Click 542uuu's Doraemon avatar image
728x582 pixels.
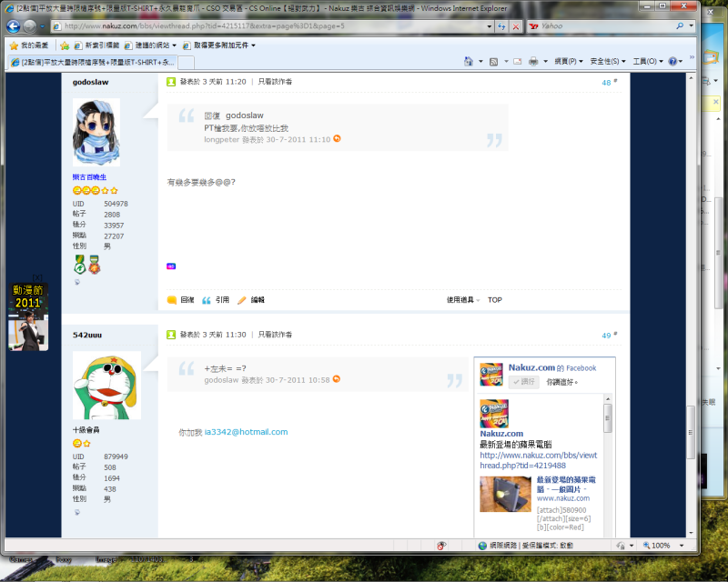106,386
